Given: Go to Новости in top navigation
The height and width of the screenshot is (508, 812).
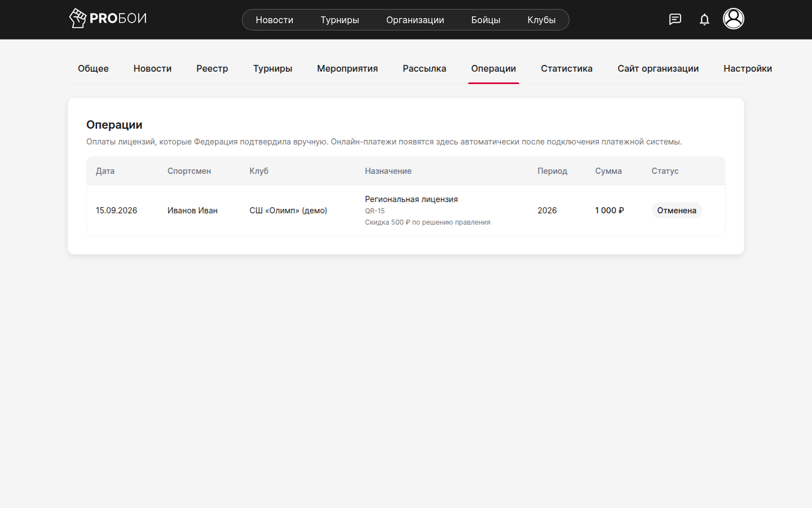Looking at the screenshot, I should 275,20.
